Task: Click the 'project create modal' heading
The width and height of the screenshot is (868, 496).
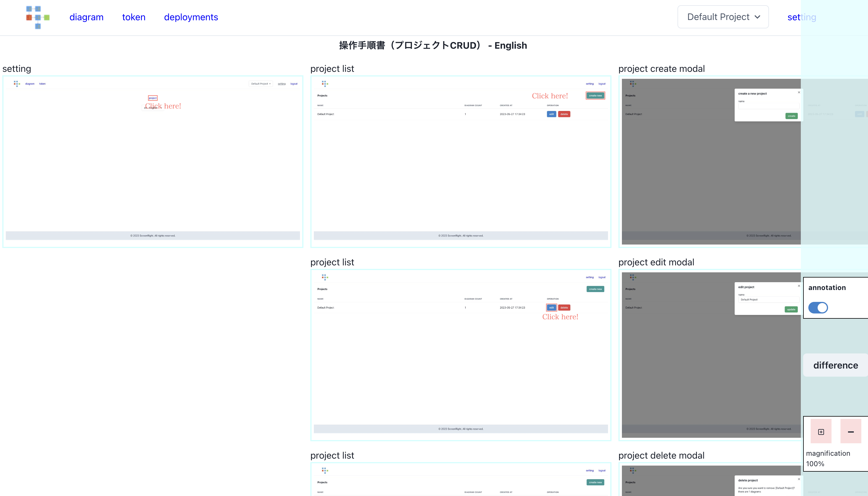Action: (x=661, y=68)
